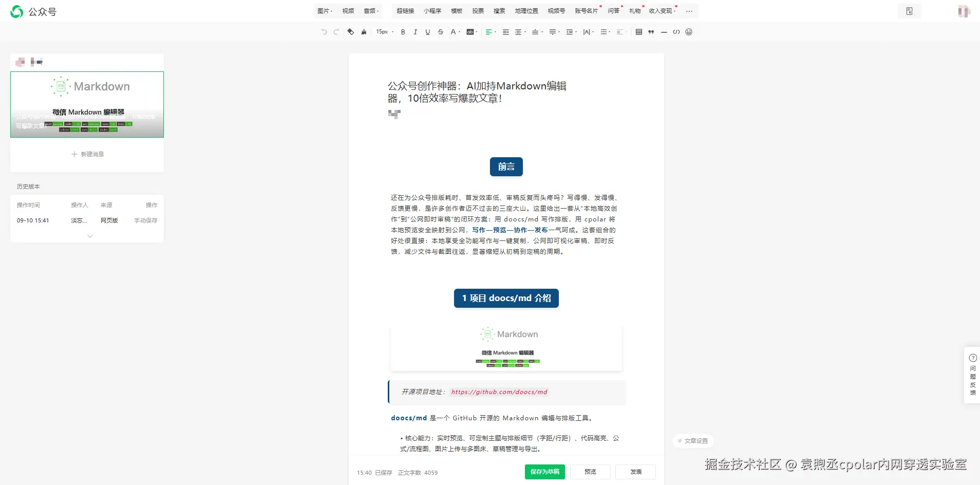Open the 收入变现 dropdown menu
The width and height of the screenshot is (980, 485).
pos(662,11)
